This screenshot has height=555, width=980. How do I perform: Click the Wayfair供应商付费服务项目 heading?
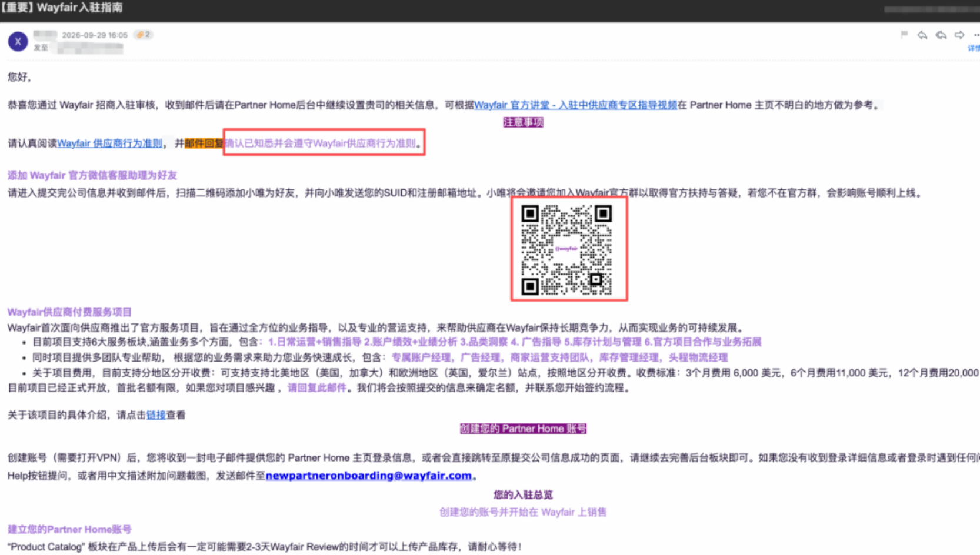click(69, 312)
